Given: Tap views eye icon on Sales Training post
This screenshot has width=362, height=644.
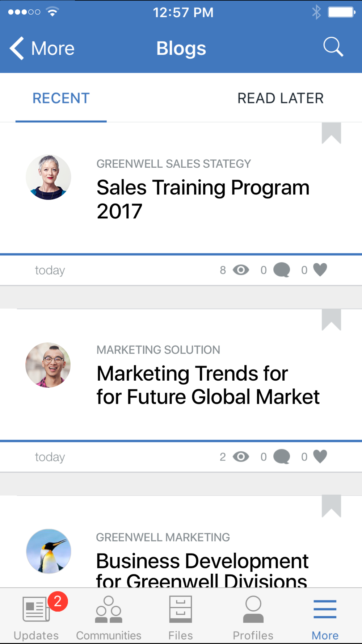Looking at the screenshot, I should 241,270.
